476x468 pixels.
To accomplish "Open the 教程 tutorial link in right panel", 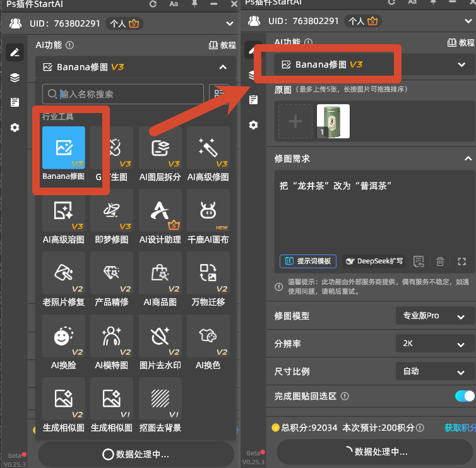I will coord(461,42).
